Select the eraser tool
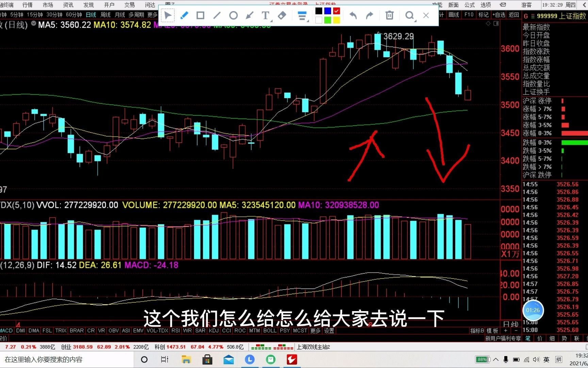 click(x=282, y=15)
